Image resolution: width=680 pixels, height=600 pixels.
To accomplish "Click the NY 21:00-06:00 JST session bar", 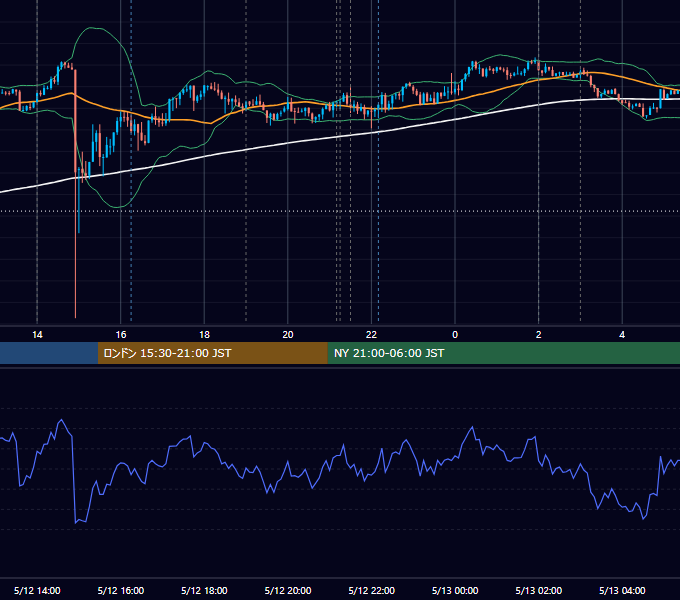I will [x=503, y=353].
